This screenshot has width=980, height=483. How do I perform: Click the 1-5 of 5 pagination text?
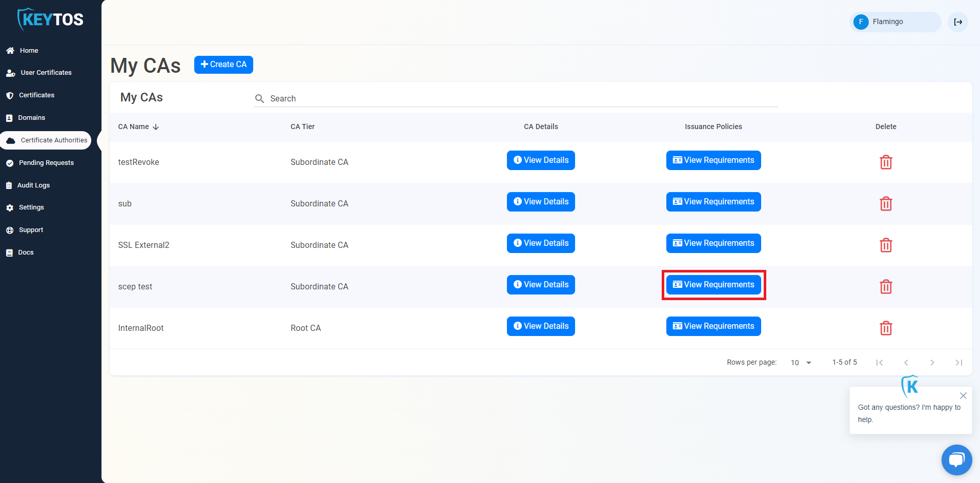(x=845, y=362)
